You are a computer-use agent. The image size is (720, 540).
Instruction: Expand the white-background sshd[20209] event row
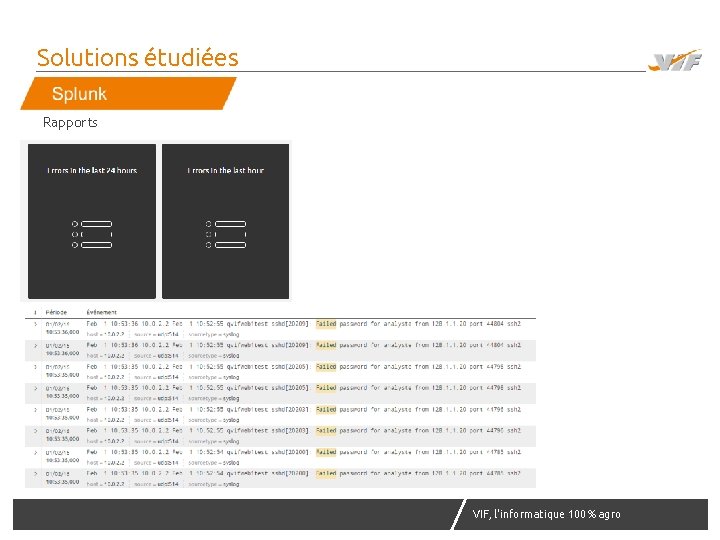coord(35,324)
